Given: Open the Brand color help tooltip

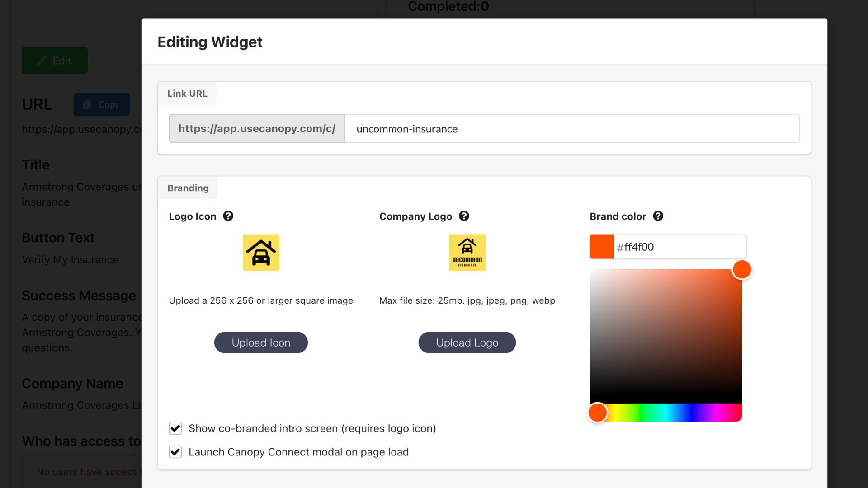Looking at the screenshot, I should [658, 216].
